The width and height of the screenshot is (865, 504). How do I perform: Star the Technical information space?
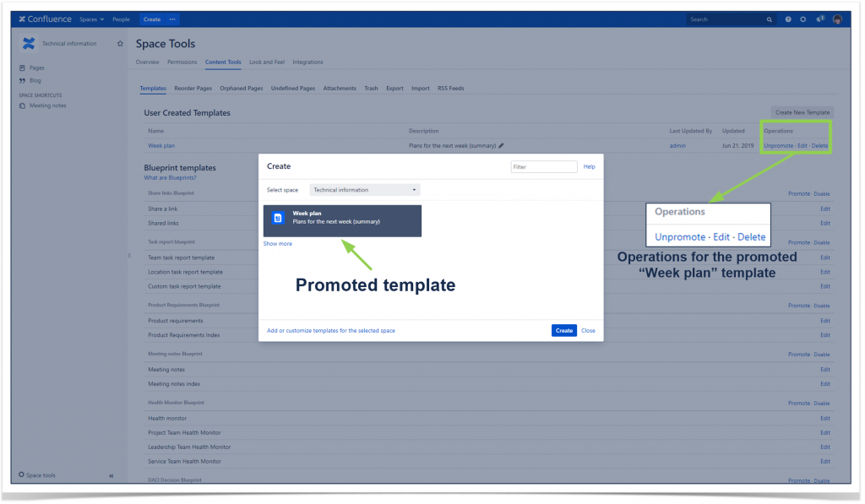pyautogui.click(x=120, y=43)
